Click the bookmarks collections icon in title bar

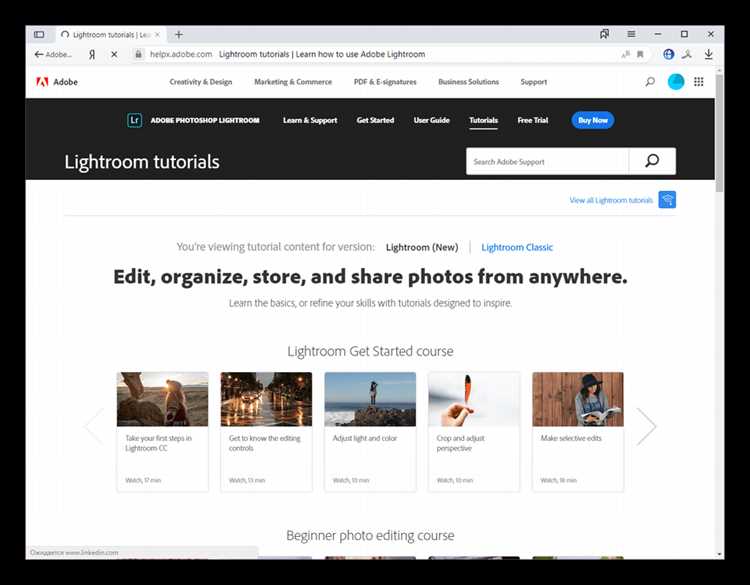tap(605, 34)
